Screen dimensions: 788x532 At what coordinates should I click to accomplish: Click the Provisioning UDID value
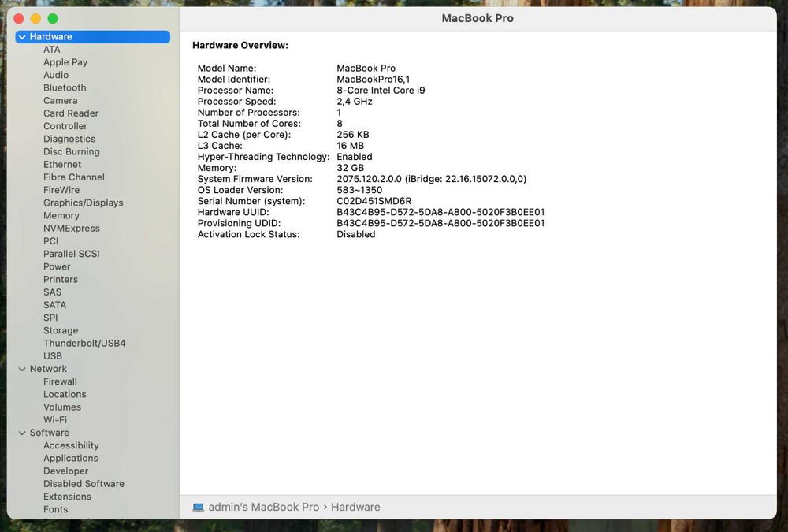tap(440, 223)
